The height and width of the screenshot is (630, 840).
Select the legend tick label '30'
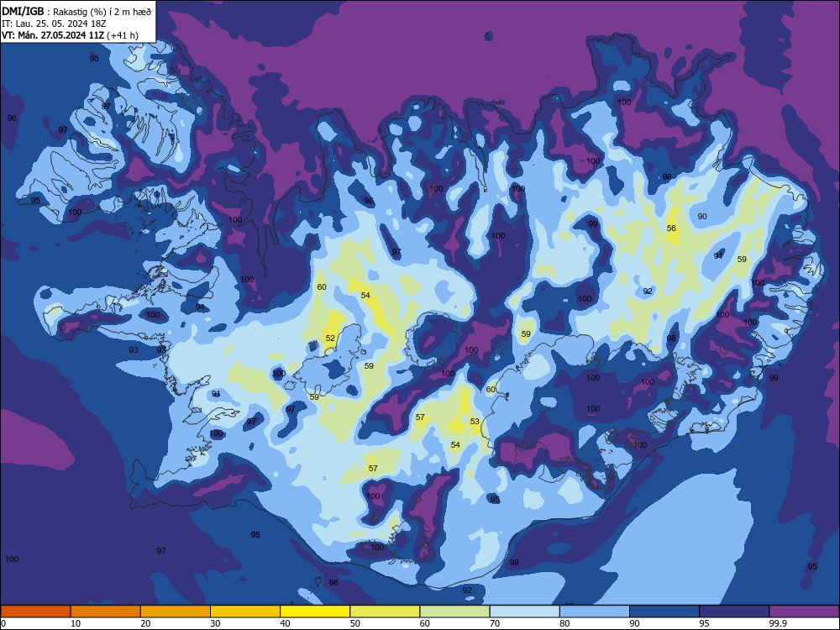[x=215, y=623]
